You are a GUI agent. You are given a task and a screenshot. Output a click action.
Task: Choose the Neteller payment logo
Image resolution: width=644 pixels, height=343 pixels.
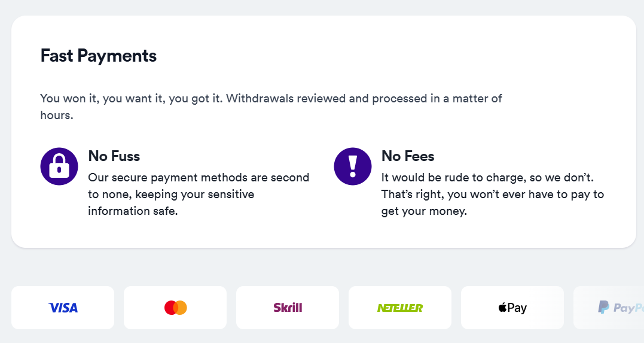[x=400, y=308]
